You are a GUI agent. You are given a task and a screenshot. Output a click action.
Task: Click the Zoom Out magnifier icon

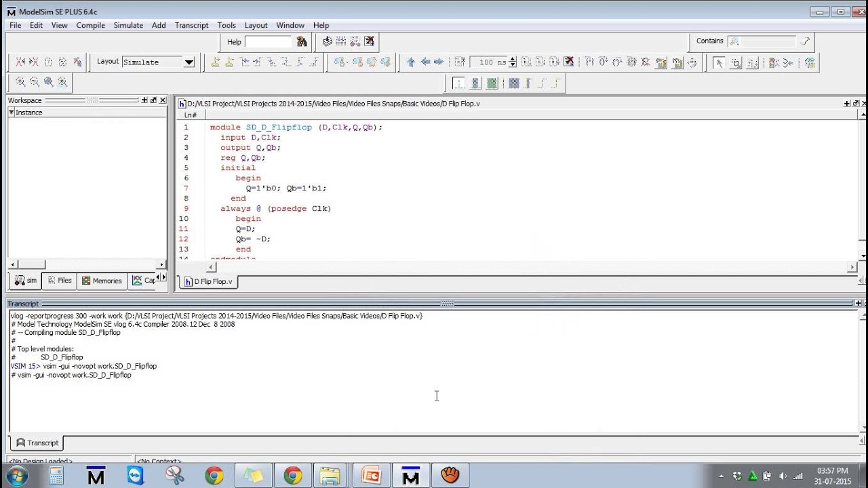point(35,82)
